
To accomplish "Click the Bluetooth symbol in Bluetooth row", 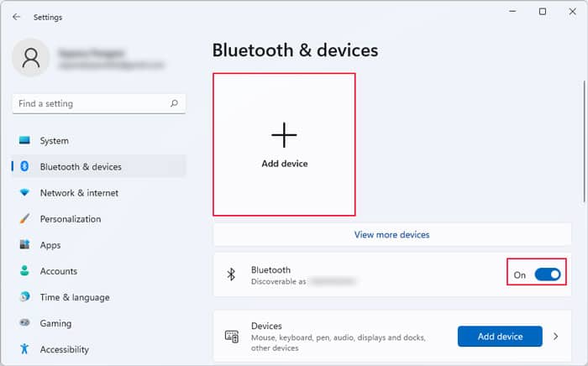I will coord(231,274).
